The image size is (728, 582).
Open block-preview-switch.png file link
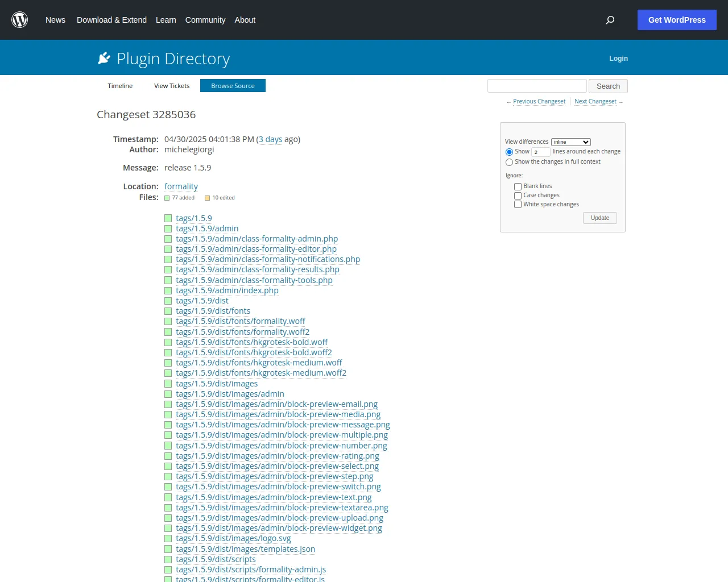(x=278, y=487)
